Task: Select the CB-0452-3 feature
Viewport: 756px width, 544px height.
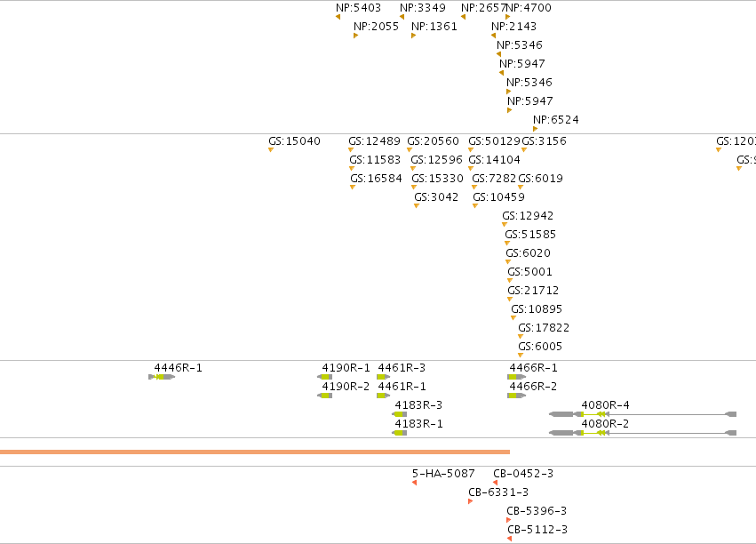Action: click(495, 483)
